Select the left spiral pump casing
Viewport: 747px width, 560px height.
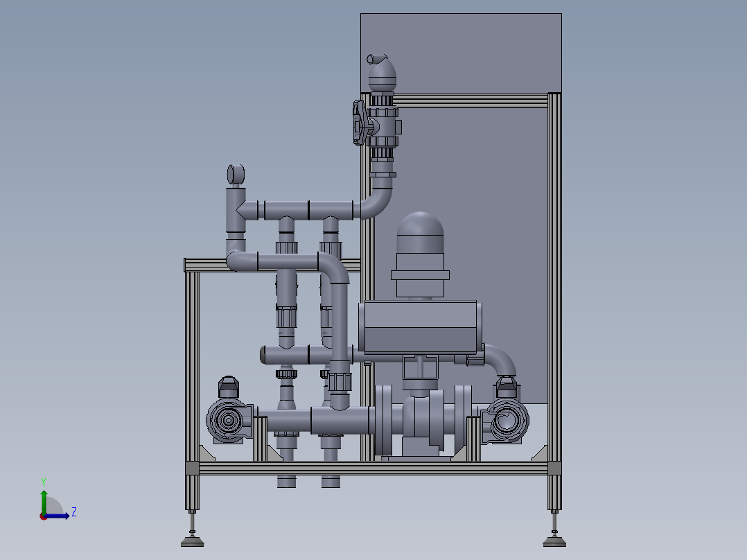click(x=229, y=420)
